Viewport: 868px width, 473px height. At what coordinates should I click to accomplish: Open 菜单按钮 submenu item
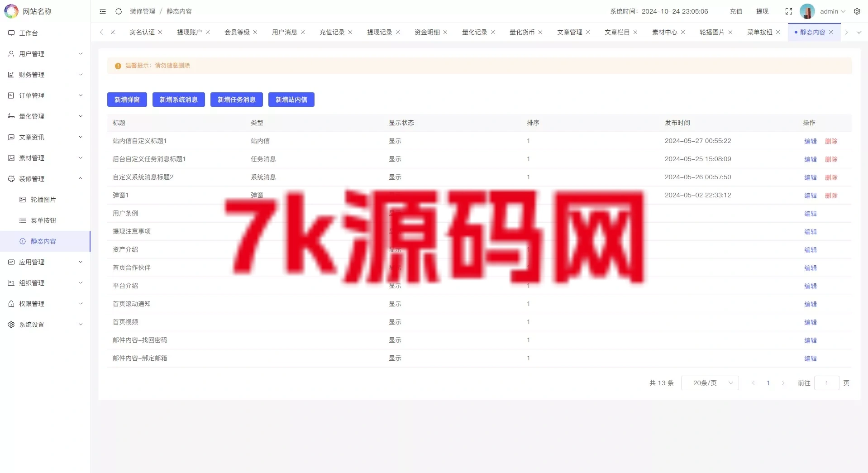pyautogui.click(x=45, y=220)
